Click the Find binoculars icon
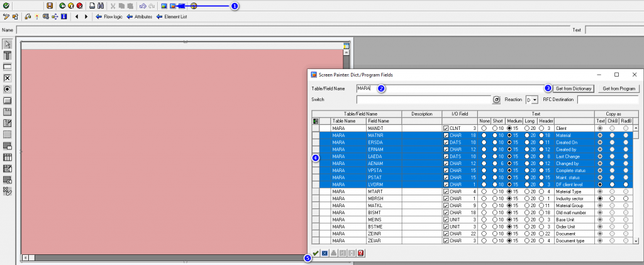644x265 pixels. (101, 6)
